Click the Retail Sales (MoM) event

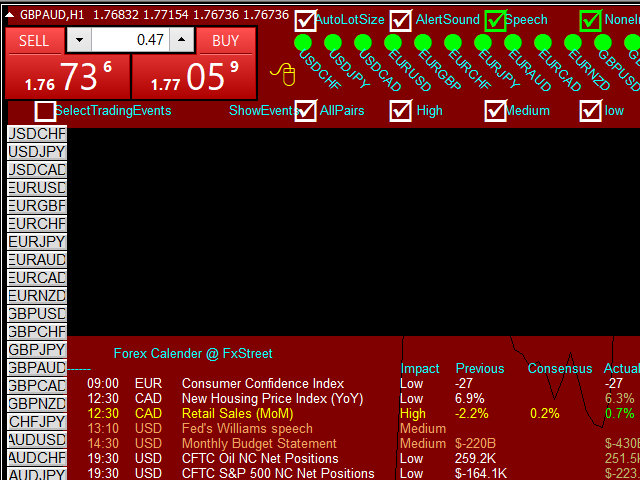238,414
